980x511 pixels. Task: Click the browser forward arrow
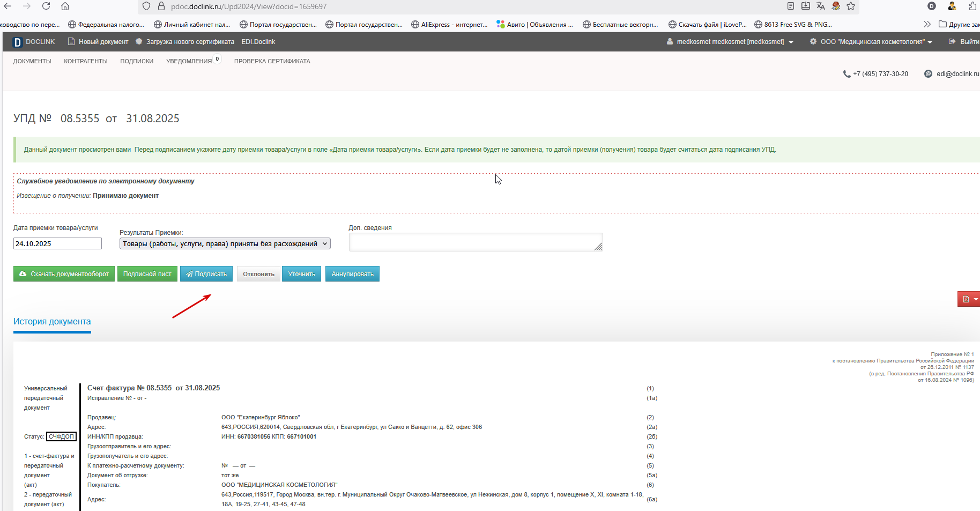point(27,6)
